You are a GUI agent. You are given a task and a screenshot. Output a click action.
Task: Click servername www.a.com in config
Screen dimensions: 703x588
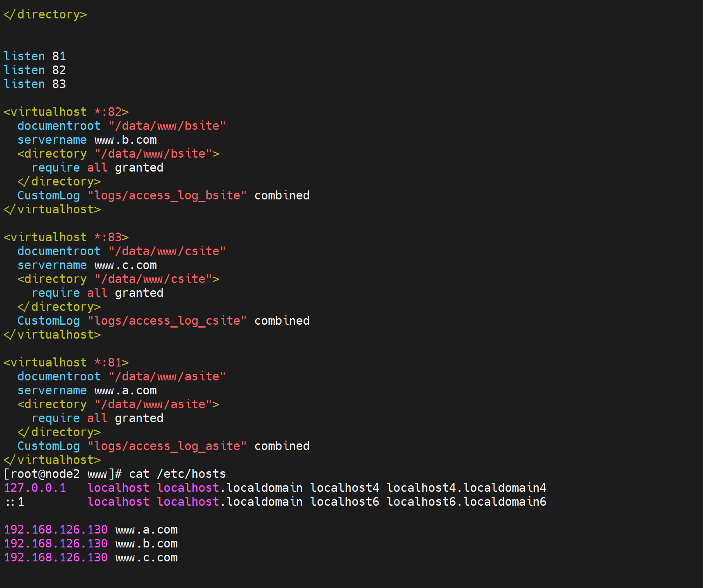[87, 391]
